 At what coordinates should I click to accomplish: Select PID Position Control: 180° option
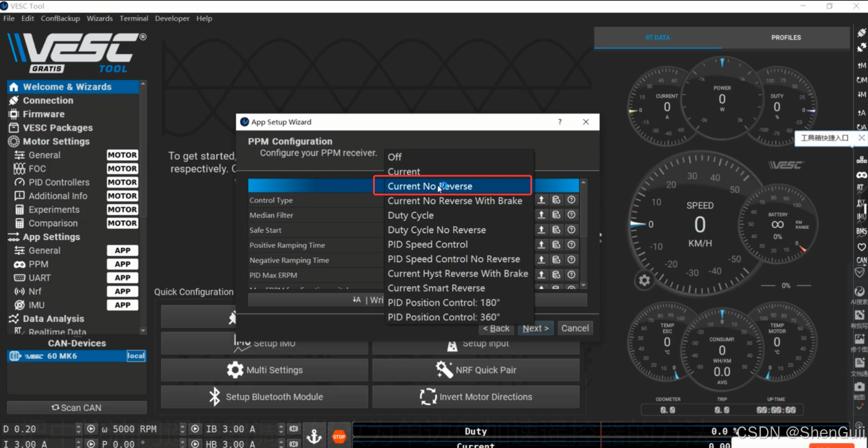point(443,303)
